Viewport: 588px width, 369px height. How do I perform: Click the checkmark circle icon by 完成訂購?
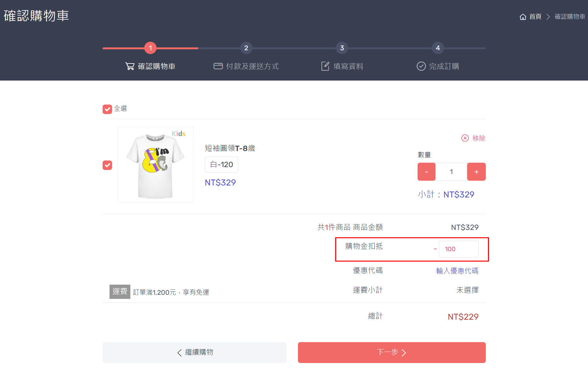pyautogui.click(x=421, y=66)
